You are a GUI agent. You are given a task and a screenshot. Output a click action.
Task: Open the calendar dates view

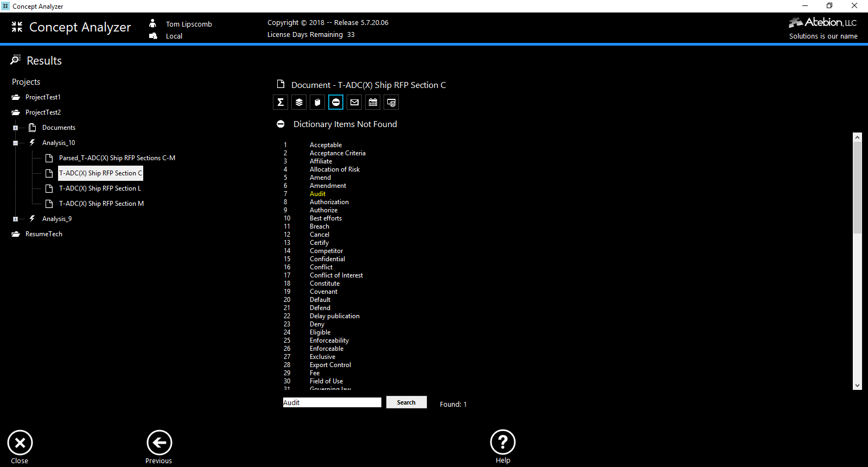click(373, 102)
